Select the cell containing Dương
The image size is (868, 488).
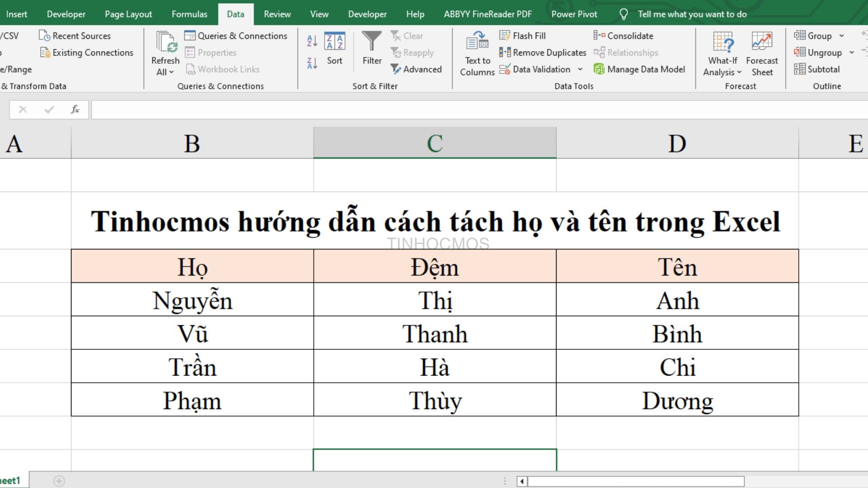(x=677, y=400)
